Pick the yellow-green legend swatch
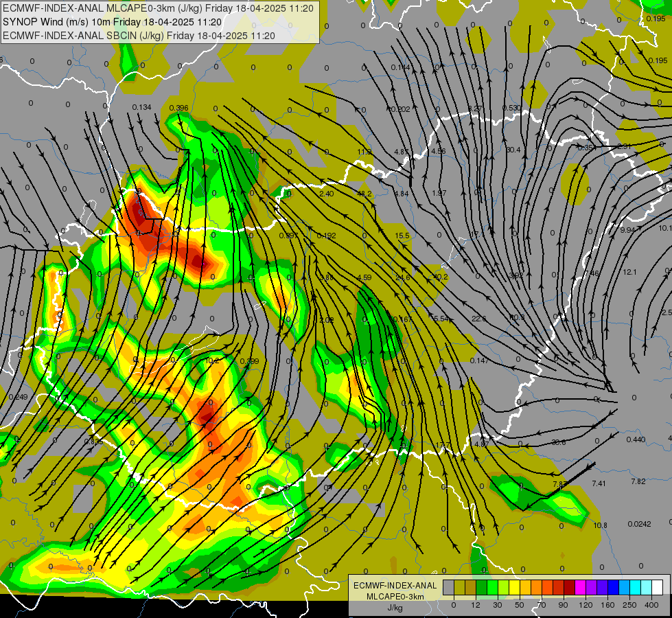This screenshot has height=618, width=672. [x=504, y=588]
